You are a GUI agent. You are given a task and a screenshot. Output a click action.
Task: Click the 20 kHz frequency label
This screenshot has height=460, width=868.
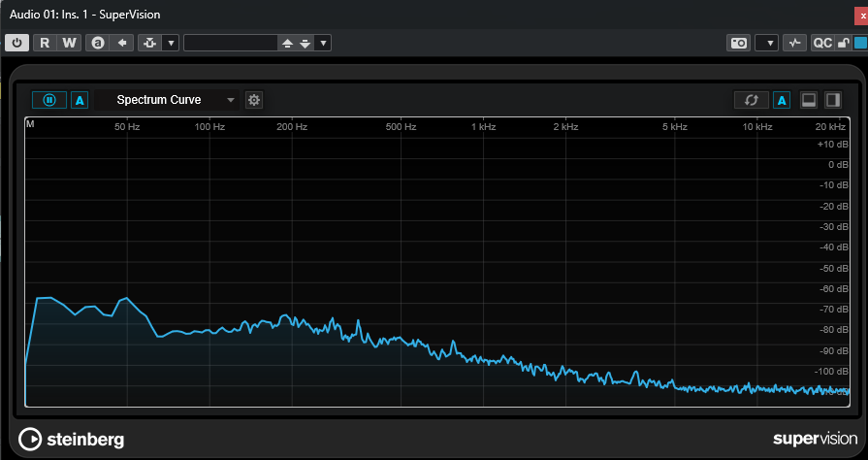830,126
